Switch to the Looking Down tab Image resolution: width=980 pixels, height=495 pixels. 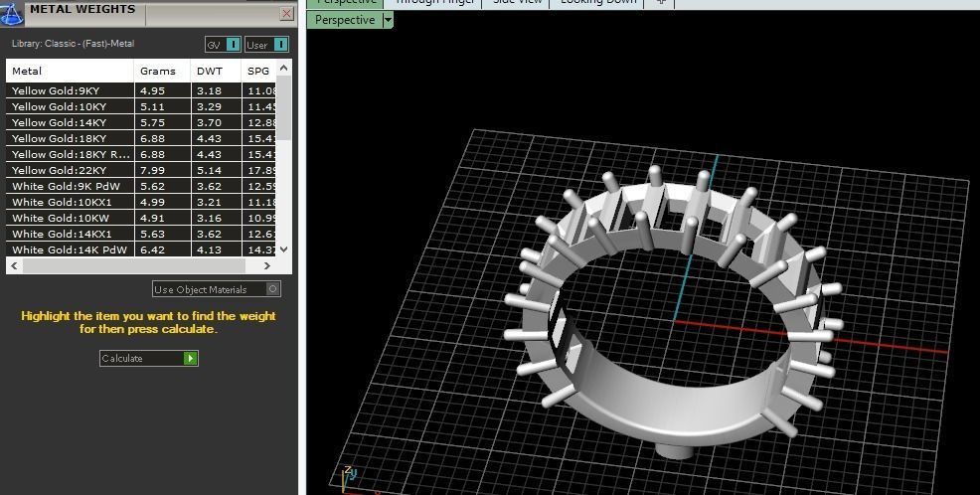[597, 3]
